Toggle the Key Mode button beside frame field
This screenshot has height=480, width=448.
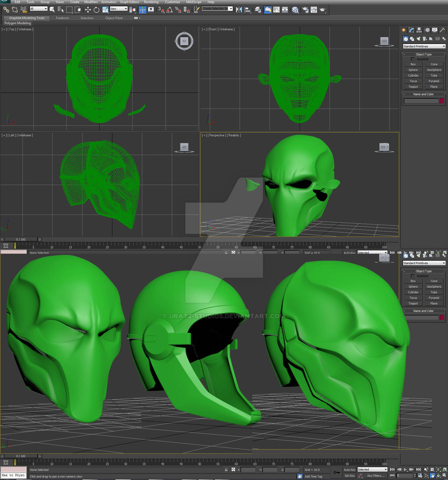point(392,475)
